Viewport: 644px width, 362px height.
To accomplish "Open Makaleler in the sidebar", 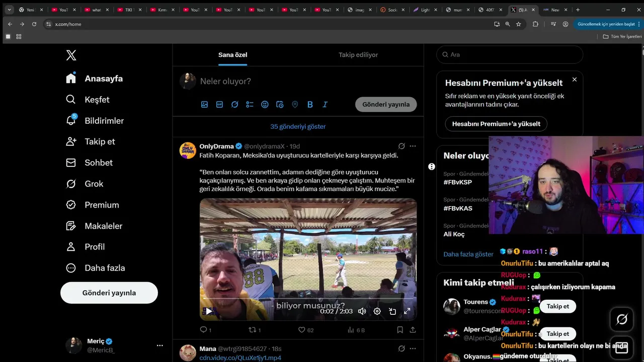I will point(95,226).
